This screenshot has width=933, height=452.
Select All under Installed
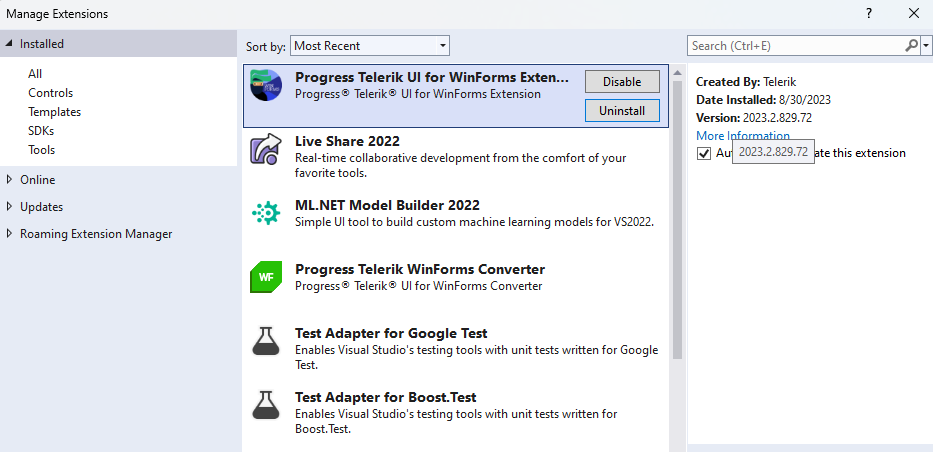coord(35,74)
